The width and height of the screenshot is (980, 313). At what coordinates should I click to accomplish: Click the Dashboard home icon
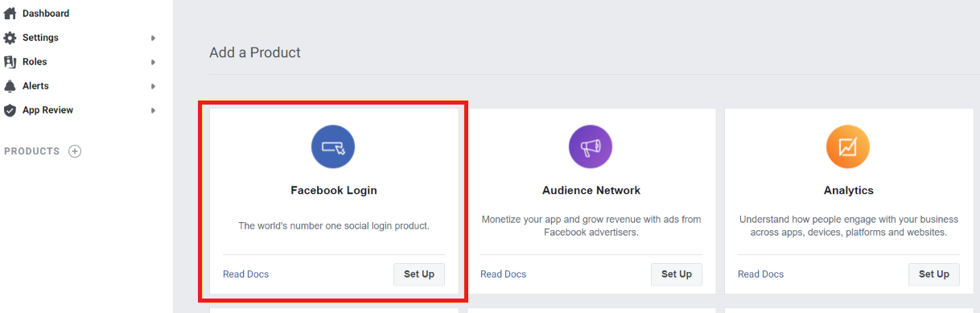tap(10, 14)
